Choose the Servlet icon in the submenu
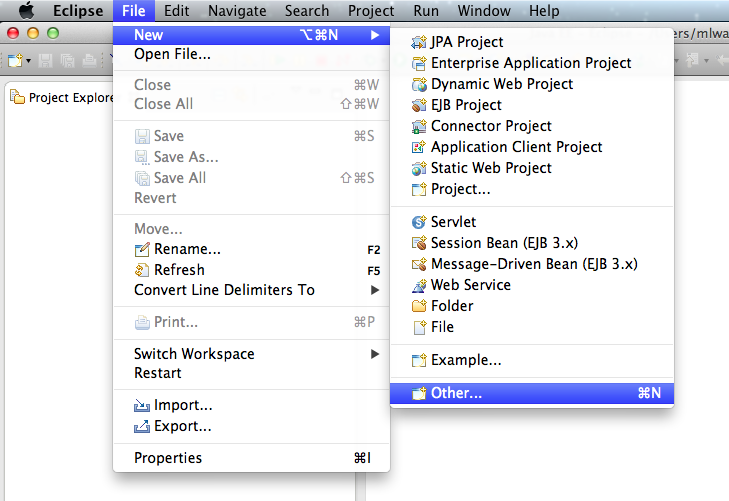This screenshot has width=729, height=501. (418, 222)
